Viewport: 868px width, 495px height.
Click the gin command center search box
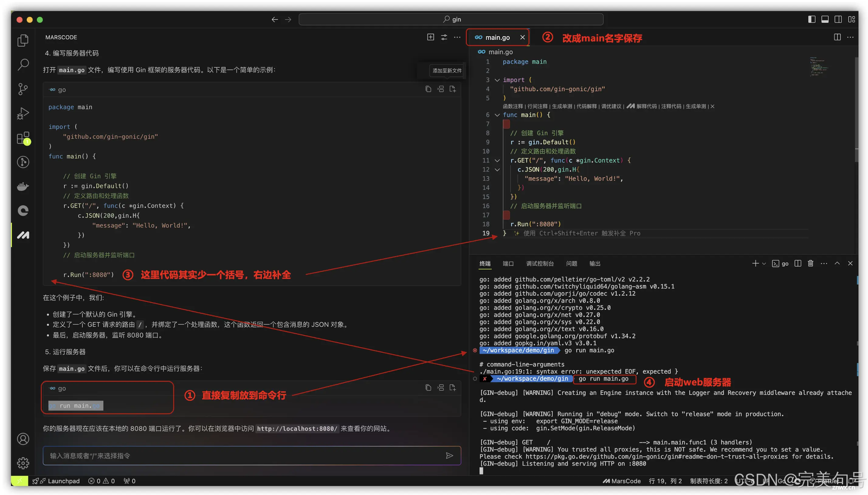pyautogui.click(x=451, y=19)
